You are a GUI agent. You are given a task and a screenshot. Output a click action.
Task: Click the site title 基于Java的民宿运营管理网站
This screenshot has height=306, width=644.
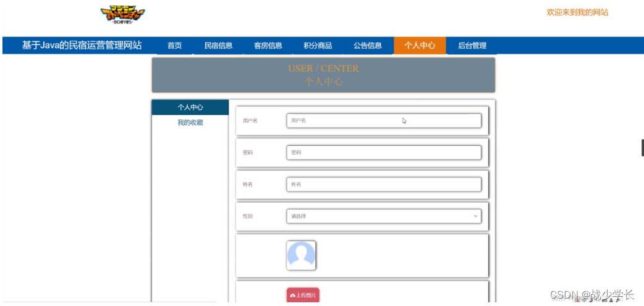[82, 45]
